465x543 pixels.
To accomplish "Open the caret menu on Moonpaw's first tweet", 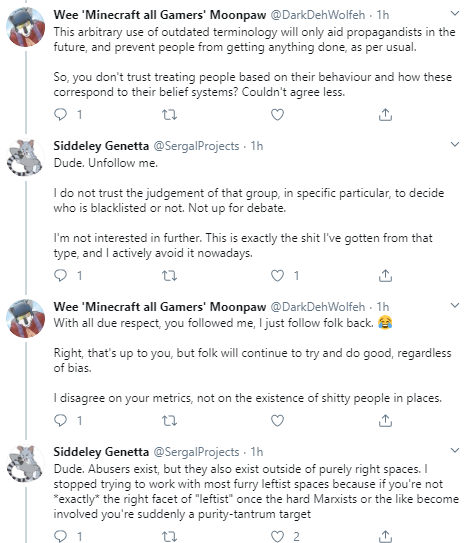I will tap(454, 14).
